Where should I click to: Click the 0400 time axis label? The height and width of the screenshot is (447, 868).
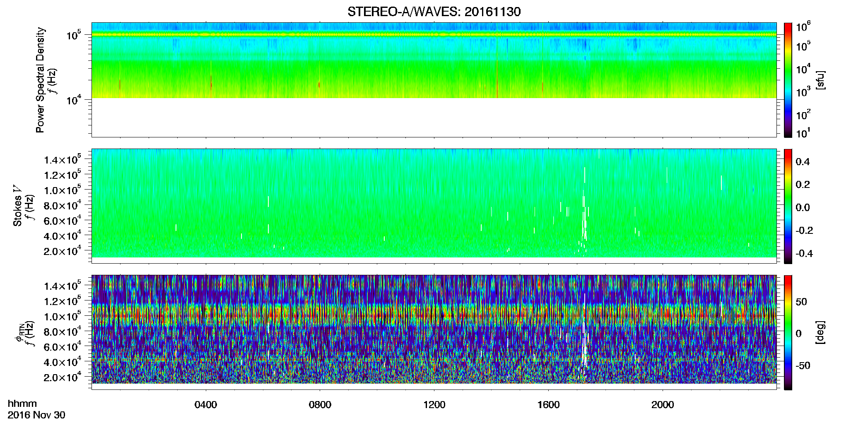206,405
